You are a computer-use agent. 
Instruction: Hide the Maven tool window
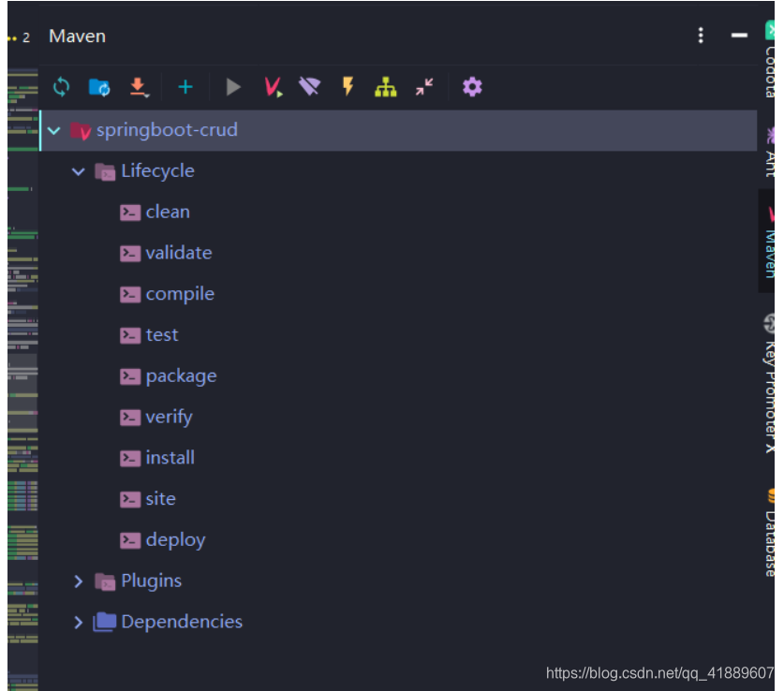(739, 35)
